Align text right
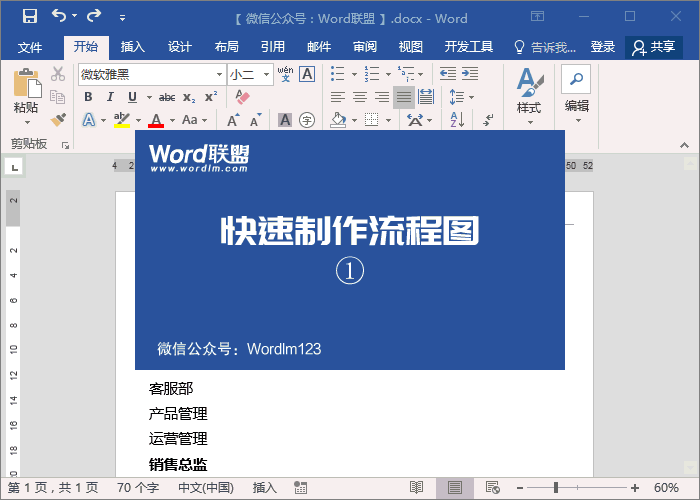 (x=382, y=97)
